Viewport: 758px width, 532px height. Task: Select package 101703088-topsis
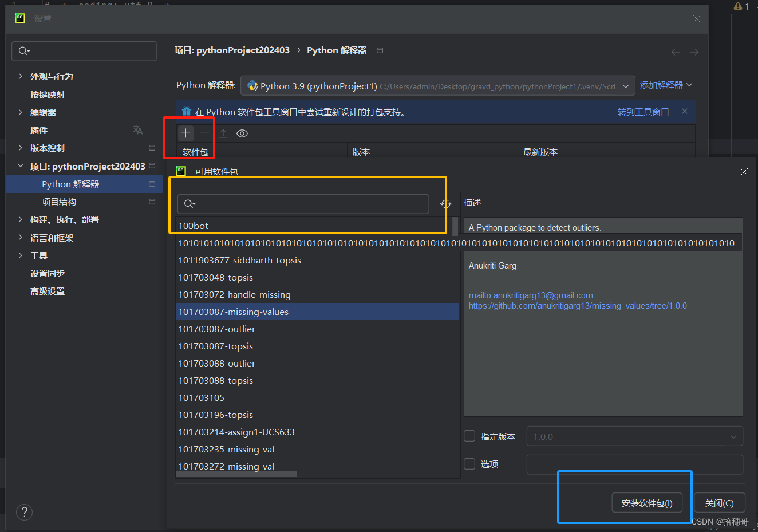pyautogui.click(x=318, y=380)
